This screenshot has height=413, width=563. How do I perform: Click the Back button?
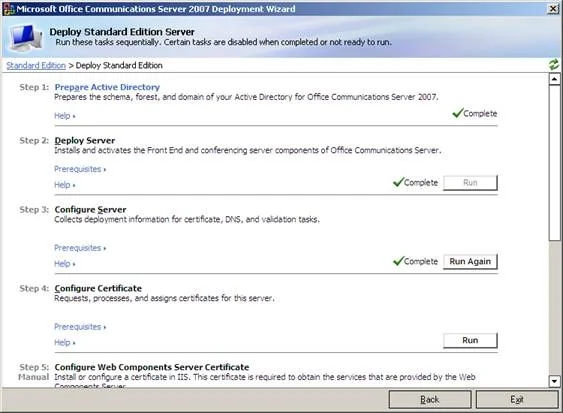[x=430, y=399]
